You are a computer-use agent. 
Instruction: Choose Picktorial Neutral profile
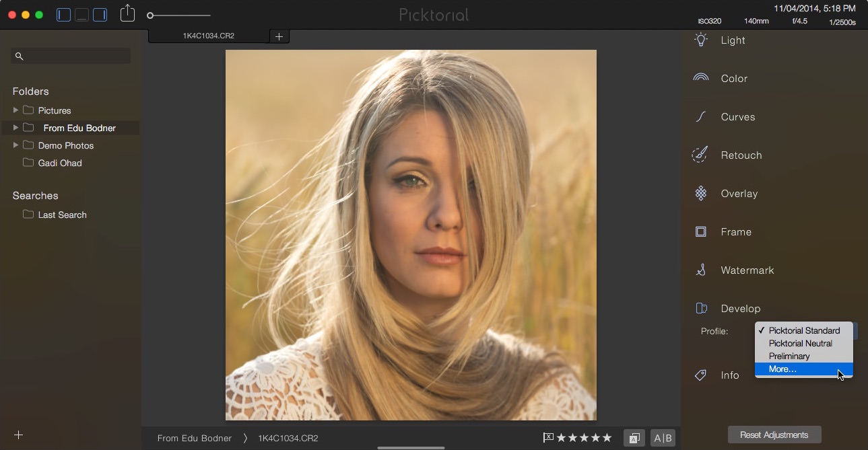pyautogui.click(x=804, y=343)
